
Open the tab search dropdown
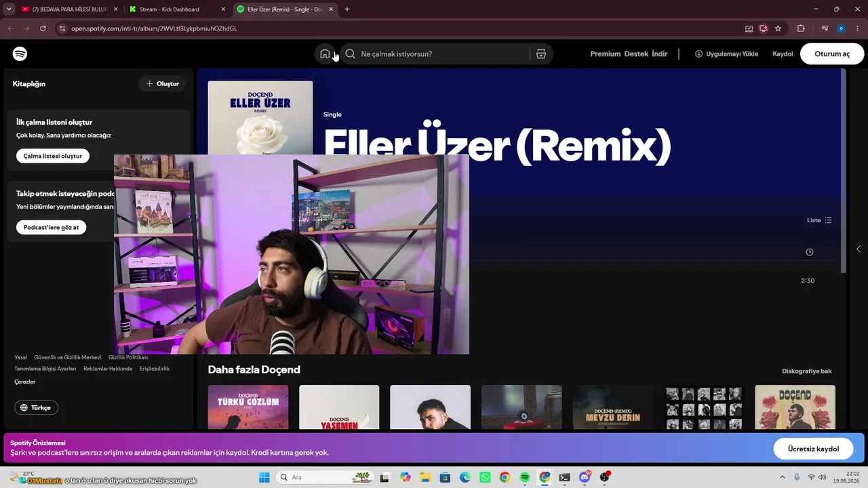[9, 9]
